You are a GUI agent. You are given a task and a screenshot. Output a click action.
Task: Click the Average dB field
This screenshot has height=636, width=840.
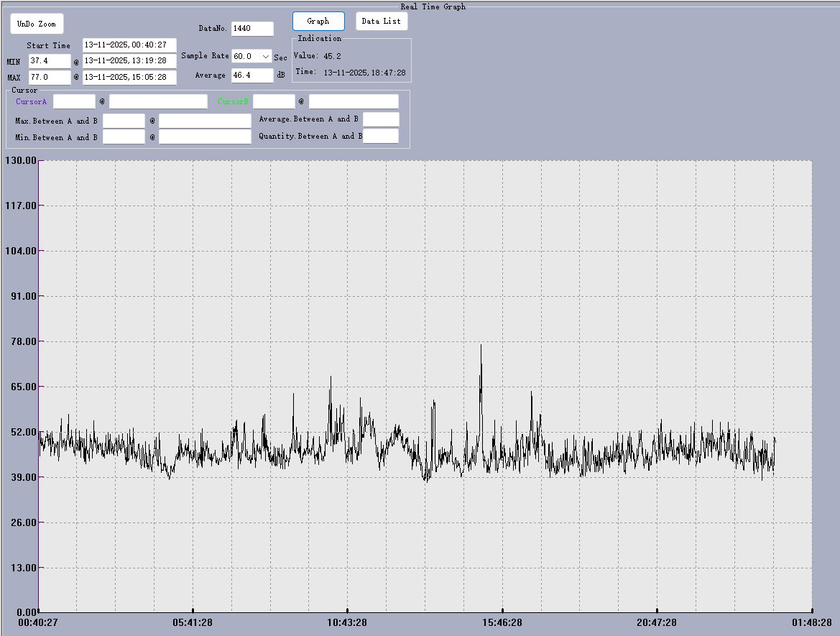tap(252, 75)
